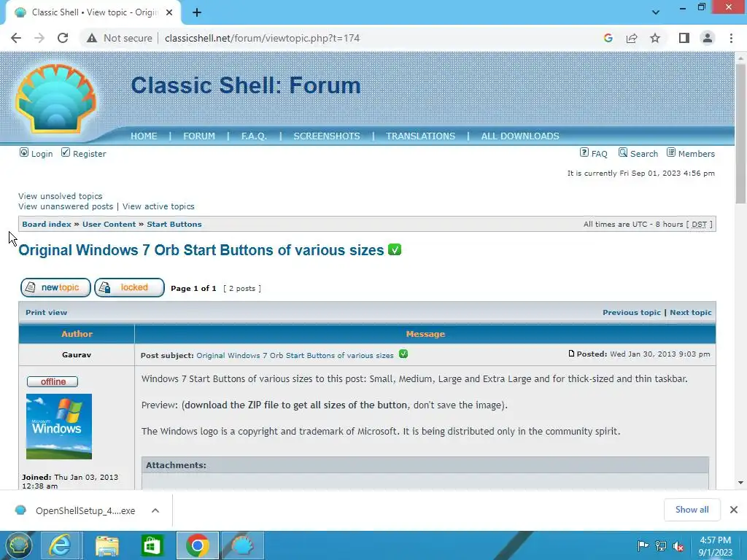Expand the OpenShellSetup download options chevron
747x560 pixels.
155,510
